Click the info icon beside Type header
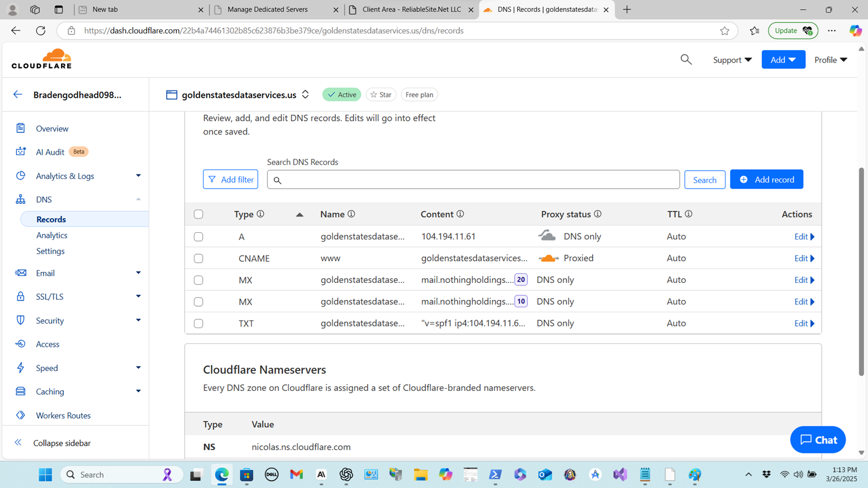The width and height of the screenshot is (868, 488). point(261,214)
